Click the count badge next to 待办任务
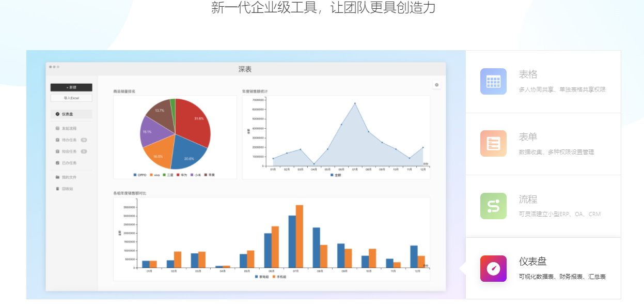This screenshot has width=644, height=304. 84,140
